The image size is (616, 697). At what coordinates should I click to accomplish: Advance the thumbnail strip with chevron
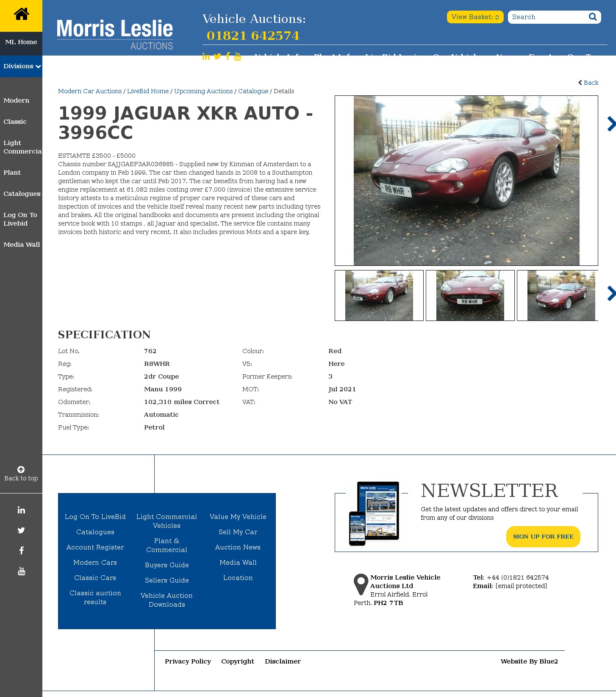(611, 293)
